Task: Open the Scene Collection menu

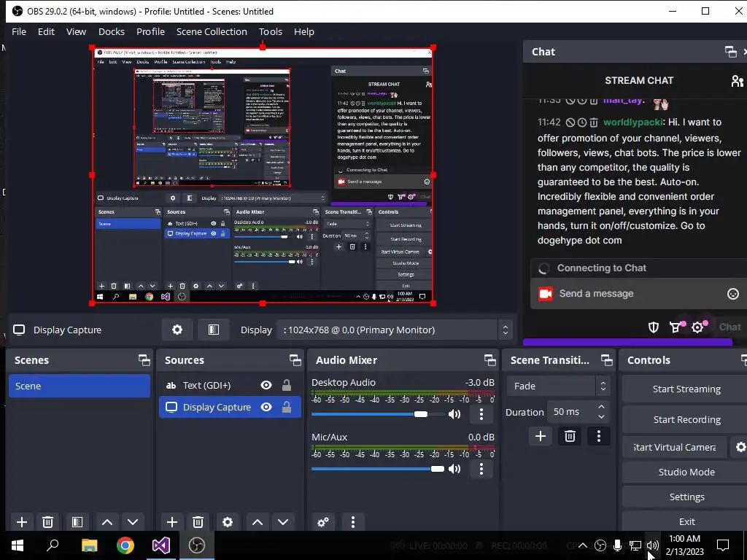Action: pos(212,31)
